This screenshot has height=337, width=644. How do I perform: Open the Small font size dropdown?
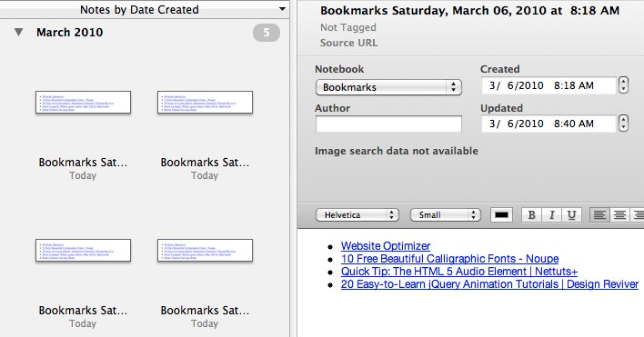pyautogui.click(x=445, y=215)
